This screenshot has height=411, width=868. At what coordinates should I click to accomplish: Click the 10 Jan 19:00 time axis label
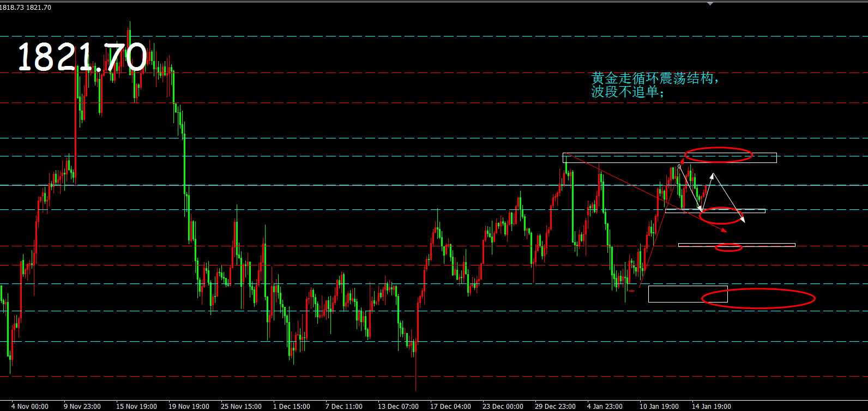659,407
